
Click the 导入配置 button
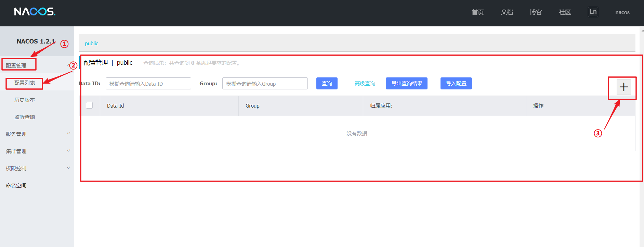[x=456, y=84]
